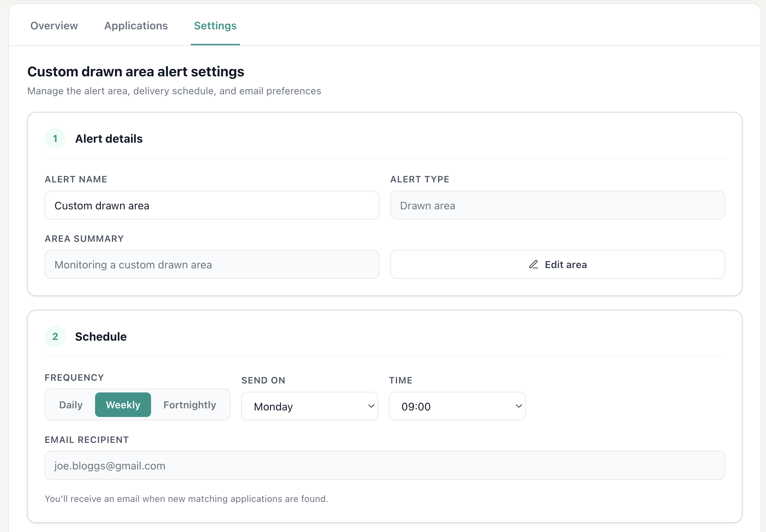The image size is (766, 532).
Task: Set frequency to Weekly
Action: tap(123, 405)
